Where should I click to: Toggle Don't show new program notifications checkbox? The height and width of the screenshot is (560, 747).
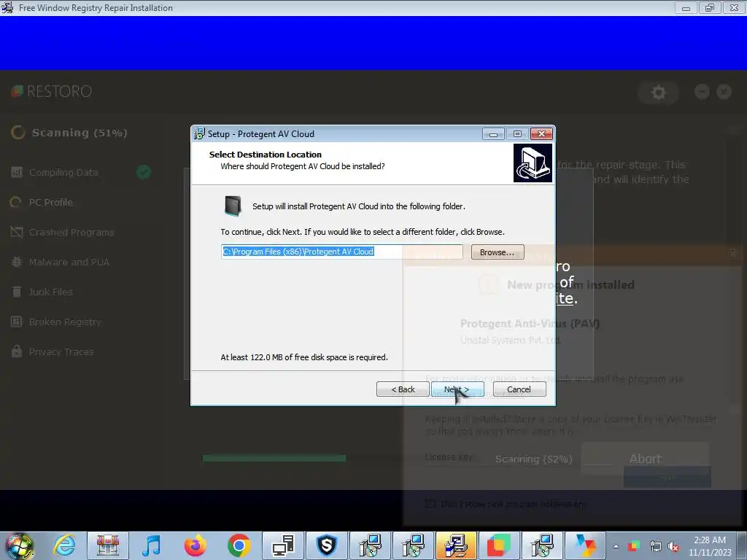coord(430,504)
